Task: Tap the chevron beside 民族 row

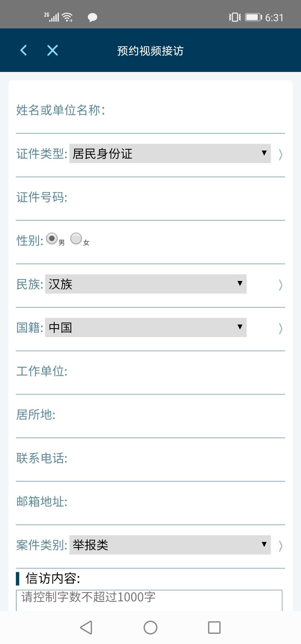Action: tap(281, 285)
